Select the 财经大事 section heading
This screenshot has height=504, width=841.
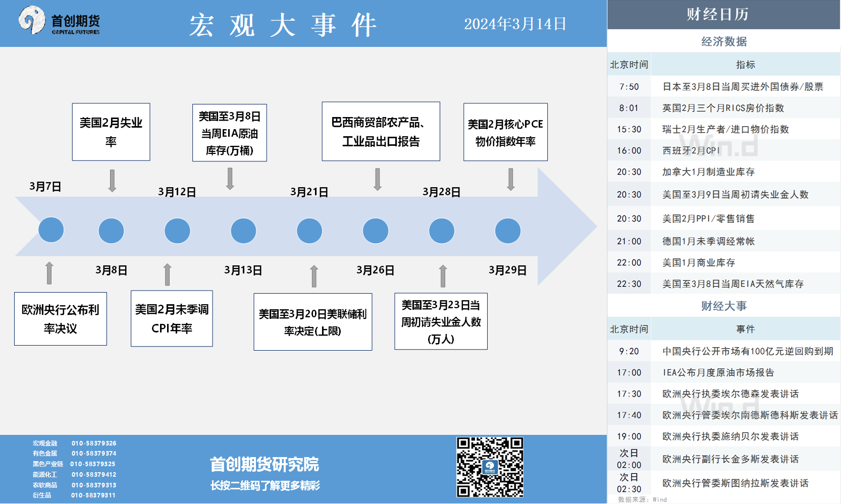point(723,306)
